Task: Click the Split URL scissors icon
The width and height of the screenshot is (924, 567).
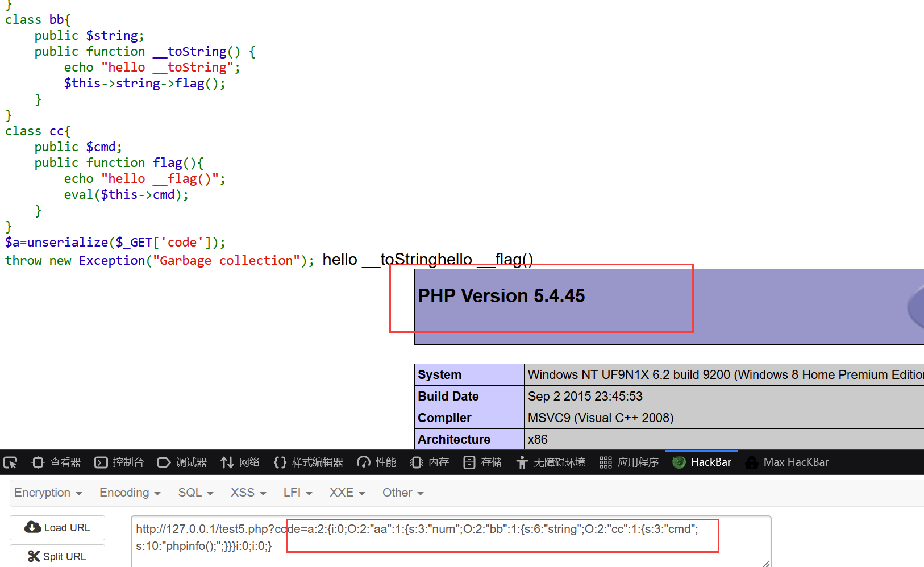Action: tap(34, 556)
